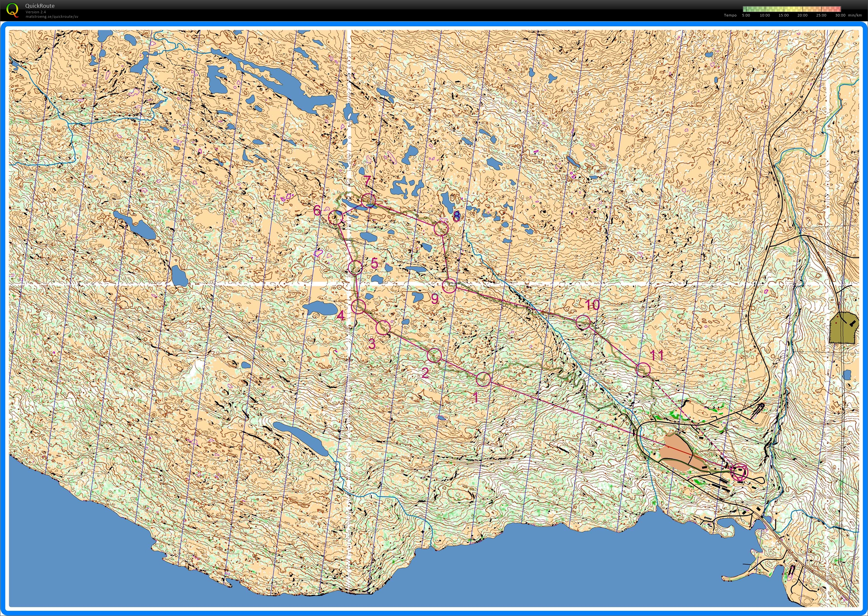
Task: Select control circle 11 on the map
Action: click(643, 369)
